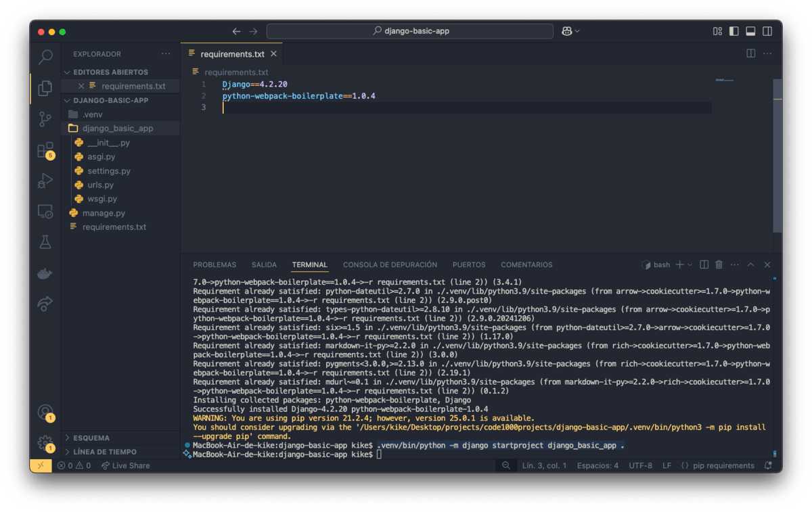Toggle the bottom panel visibility

tap(750, 31)
